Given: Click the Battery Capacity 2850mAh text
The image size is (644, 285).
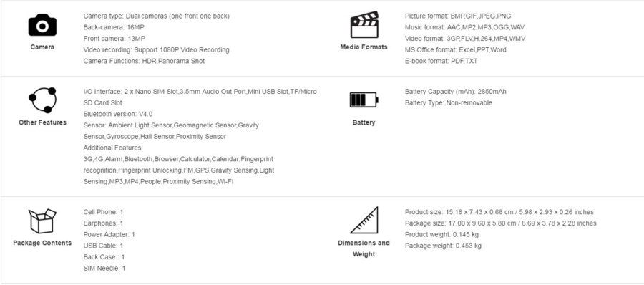Looking at the screenshot, I should 456,91.
